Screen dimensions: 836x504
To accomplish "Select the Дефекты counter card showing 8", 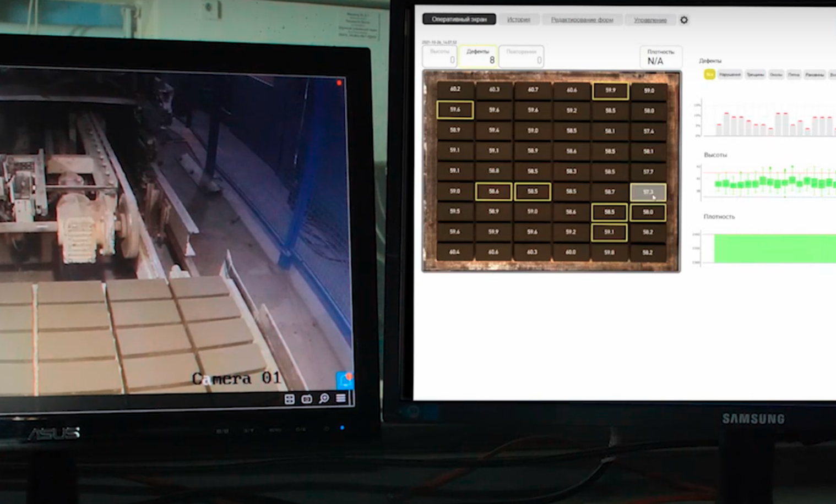I will pyautogui.click(x=478, y=56).
